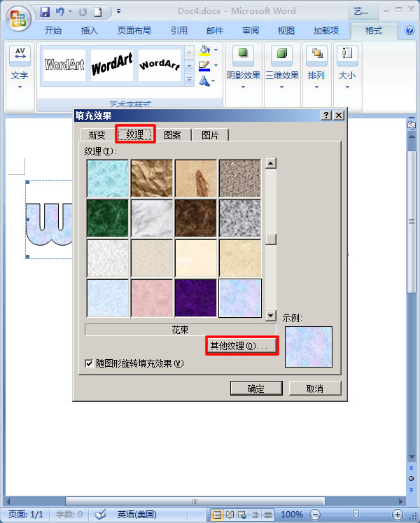Undo the last action
Image resolution: width=420 pixels, height=523 pixels.
59,12
